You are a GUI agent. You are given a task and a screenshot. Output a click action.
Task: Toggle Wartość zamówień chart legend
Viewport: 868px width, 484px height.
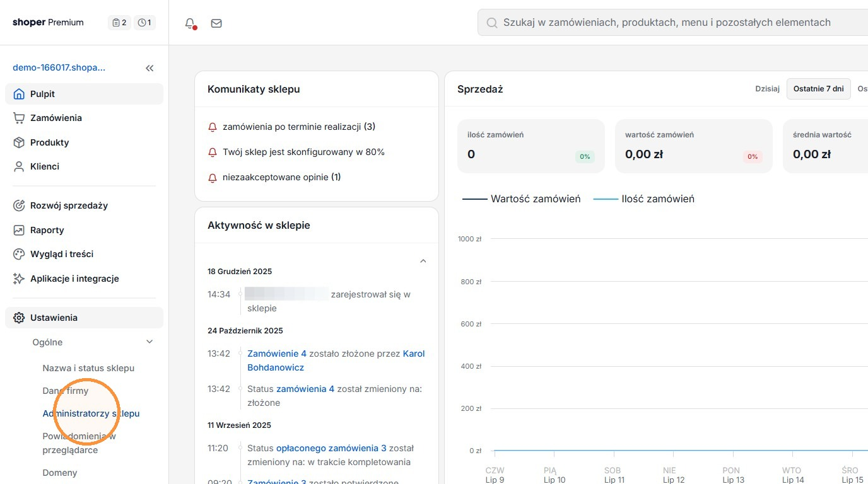(x=522, y=199)
